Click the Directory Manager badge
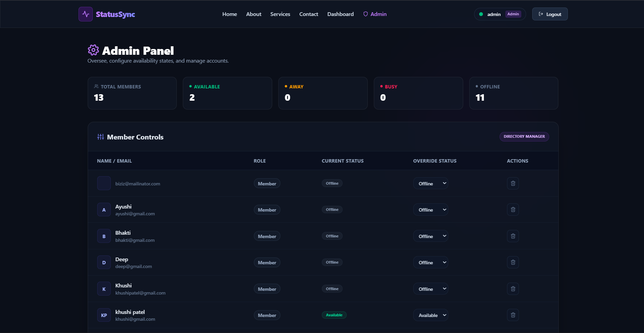644x333 pixels. (x=524, y=136)
